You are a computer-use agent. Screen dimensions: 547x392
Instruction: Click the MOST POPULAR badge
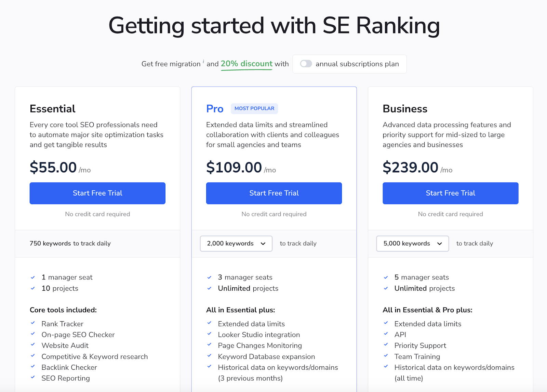coord(254,108)
